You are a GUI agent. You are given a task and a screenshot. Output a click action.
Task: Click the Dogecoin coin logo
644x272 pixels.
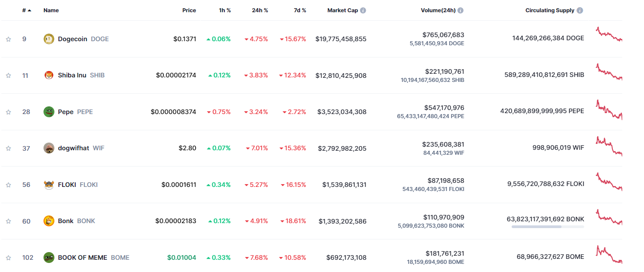coord(48,39)
